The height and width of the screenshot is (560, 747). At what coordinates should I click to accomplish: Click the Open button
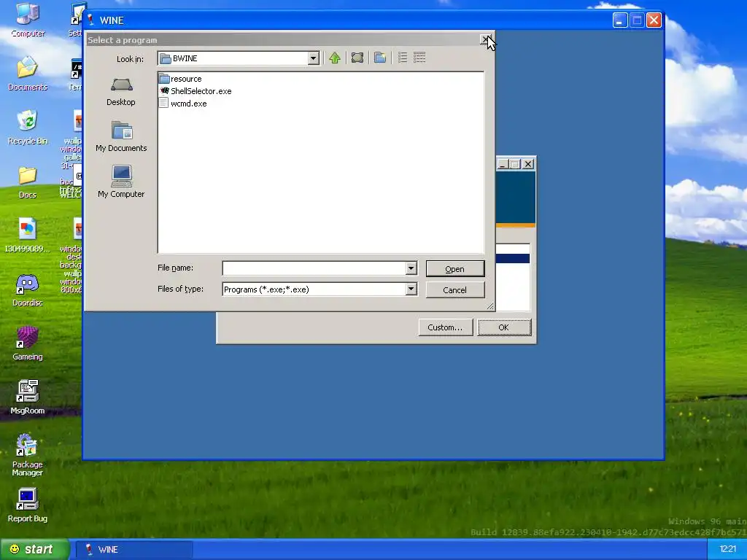point(455,268)
